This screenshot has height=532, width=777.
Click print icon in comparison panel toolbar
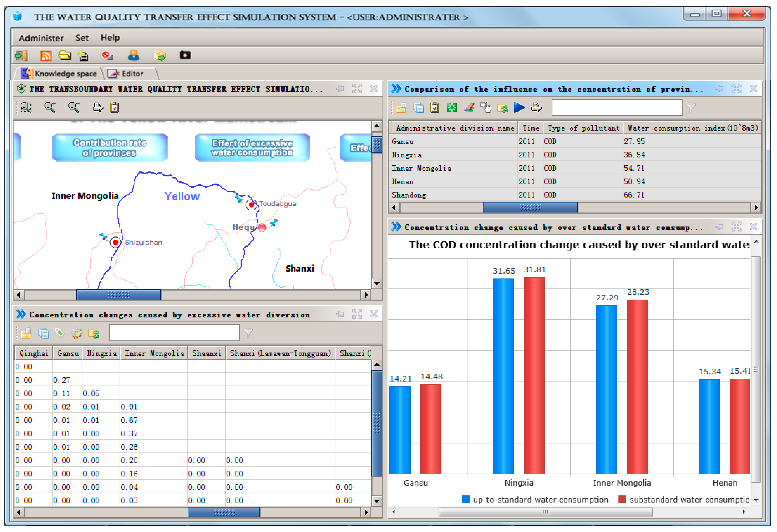click(537, 107)
